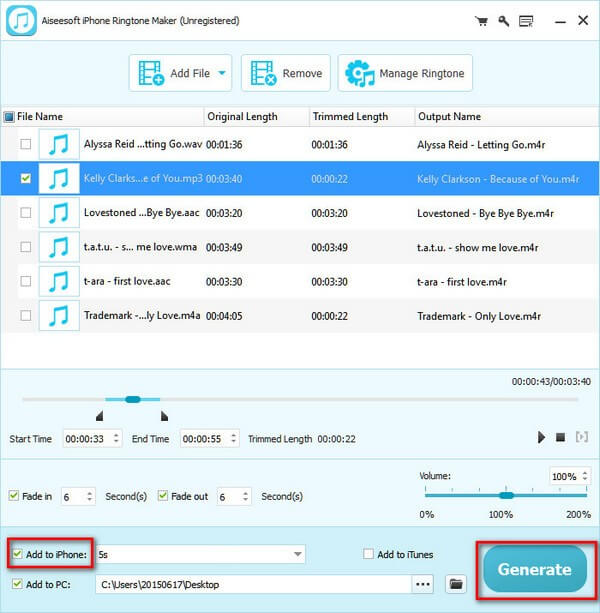Screen dimensions: 600x613
Task: Click the Remove file button
Action: tap(286, 73)
